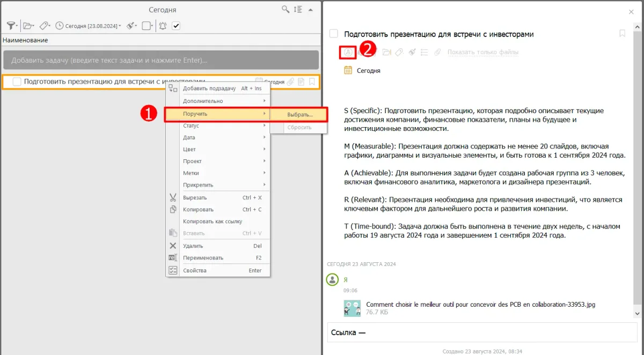Choose Добавить подзадачу from context menu
Viewport: 644px width, 355px height.
tap(209, 88)
